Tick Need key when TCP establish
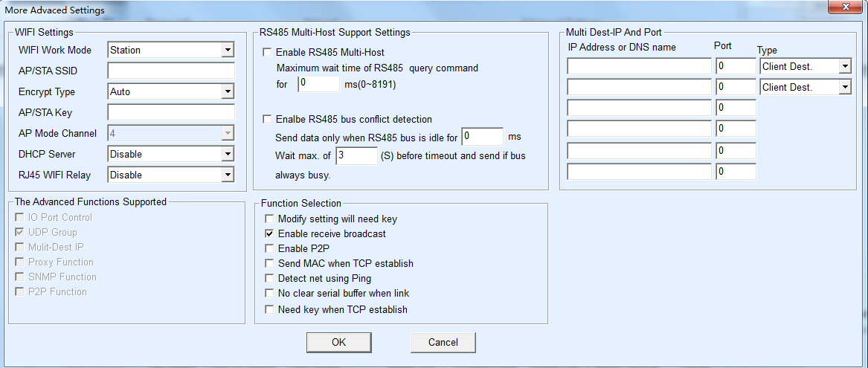 (x=270, y=309)
